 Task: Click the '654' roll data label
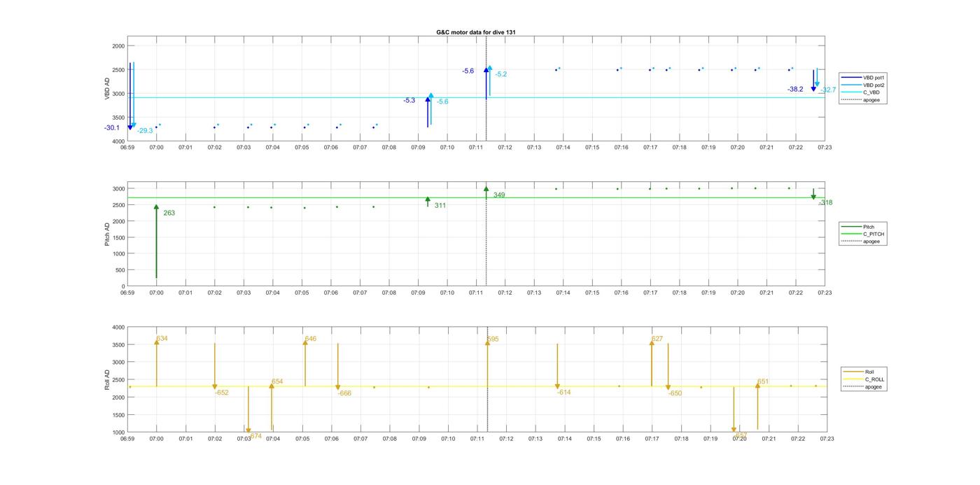point(277,382)
